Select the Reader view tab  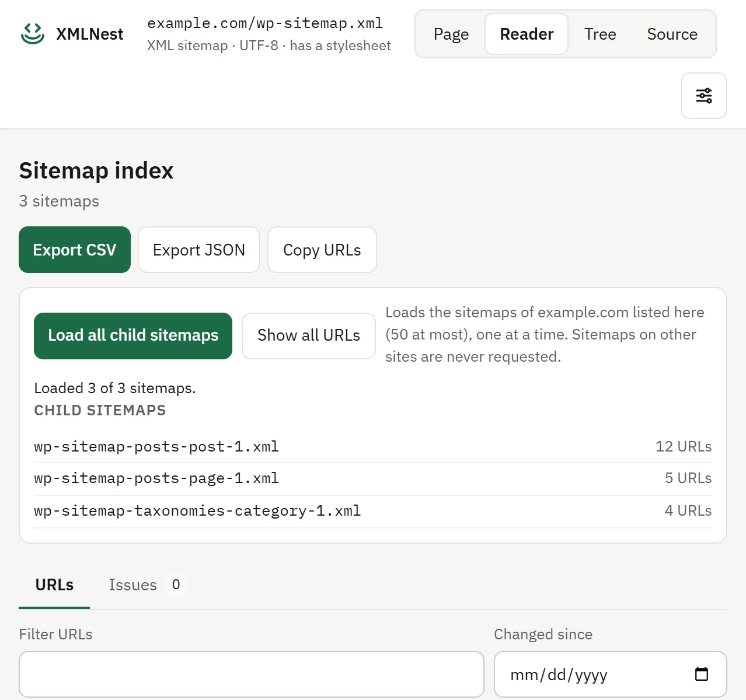[x=527, y=34]
